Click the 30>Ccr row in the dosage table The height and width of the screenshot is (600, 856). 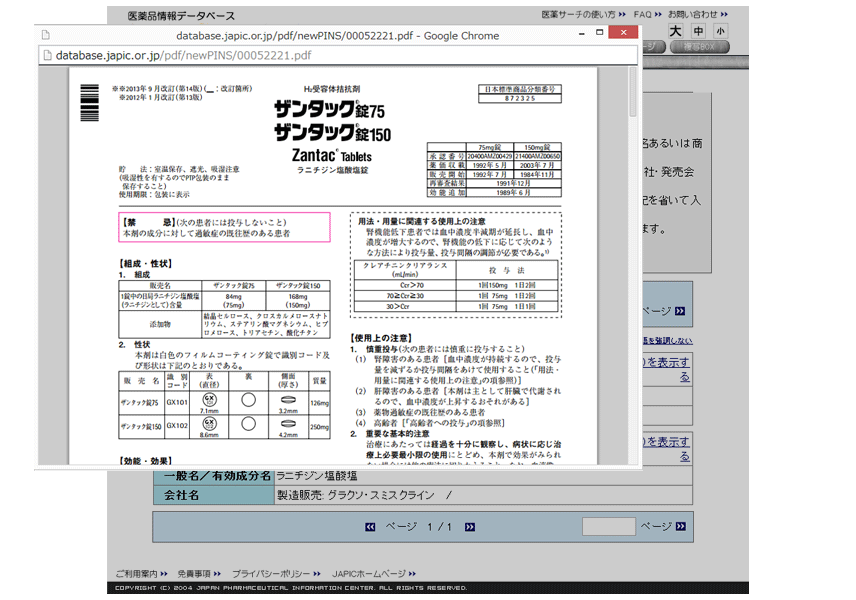456,306
